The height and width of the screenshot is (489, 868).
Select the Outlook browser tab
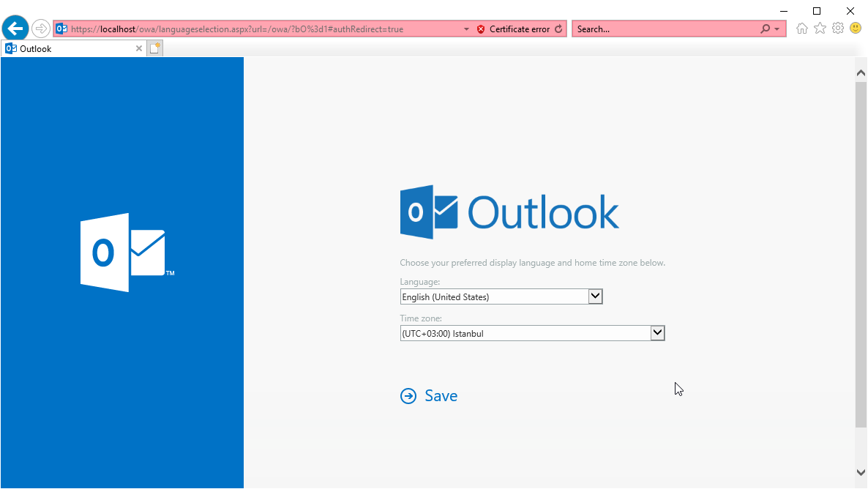click(x=74, y=49)
